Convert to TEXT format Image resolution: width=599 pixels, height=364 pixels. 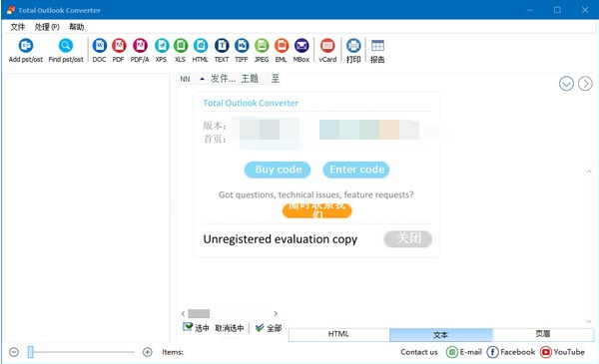(222, 50)
